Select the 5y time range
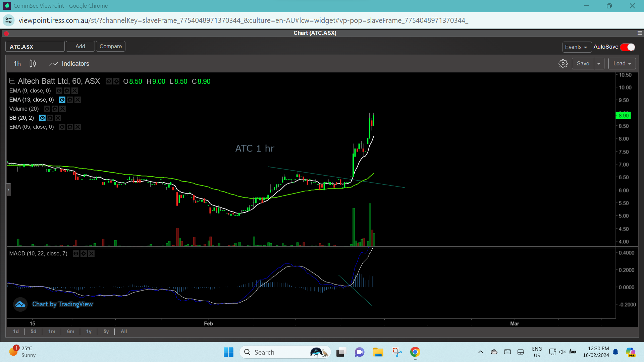Viewport: 644px width, 362px height. pos(106,331)
